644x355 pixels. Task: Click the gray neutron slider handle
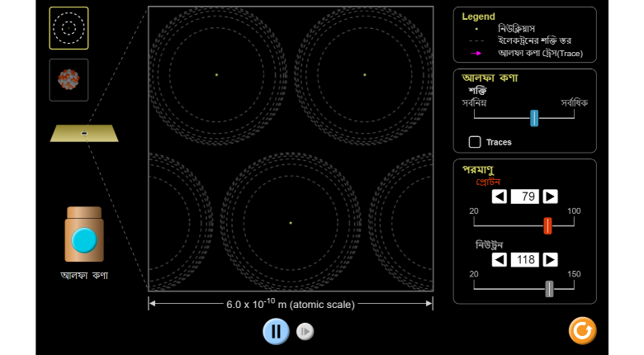tap(549, 288)
